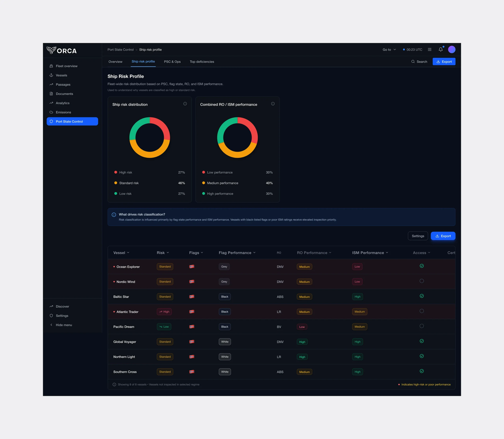Toggle access circle for Nordic Wind
504x439 pixels.
pos(422,281)
